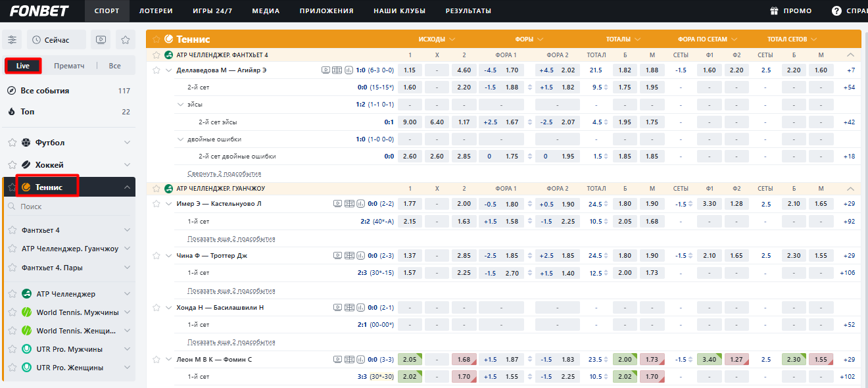Open video stream for Чина Ф — Троттер Дж
The height and width of the screenshot is (388, 868).
pos(337,256)
